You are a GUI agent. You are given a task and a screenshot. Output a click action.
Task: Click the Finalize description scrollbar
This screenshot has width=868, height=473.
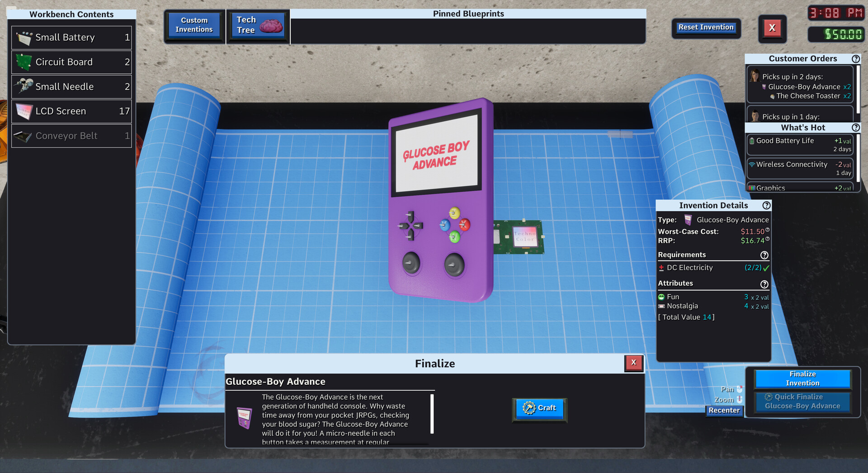coord(432,414)
